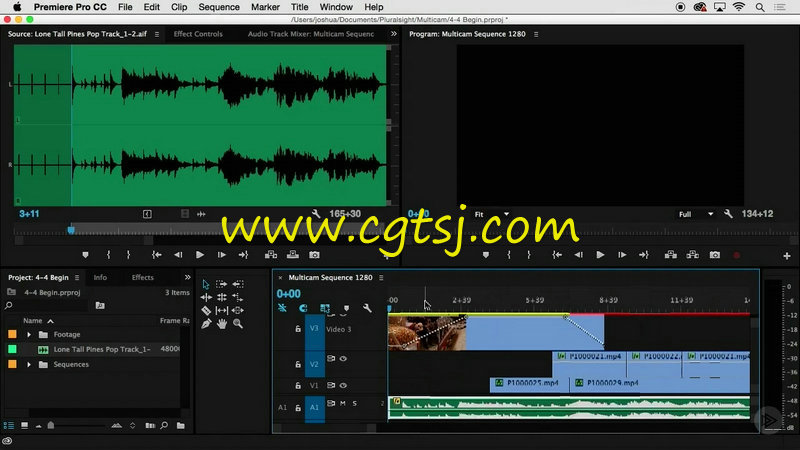Switch to Audio Track Mixer tab
Screen dimensions: 800x450
tap(311, 34)
